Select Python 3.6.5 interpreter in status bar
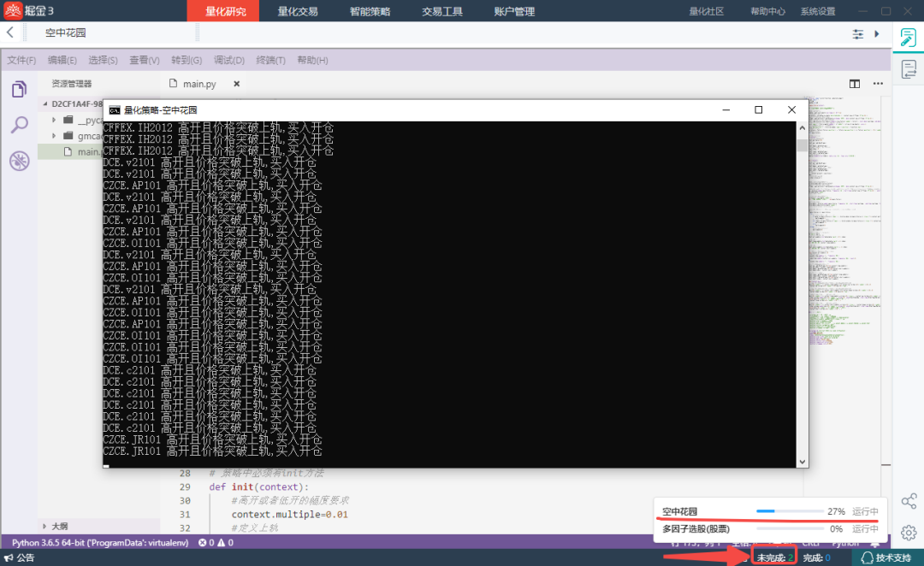924x566 pixels. pyautogui.click(x=99, y=542)
